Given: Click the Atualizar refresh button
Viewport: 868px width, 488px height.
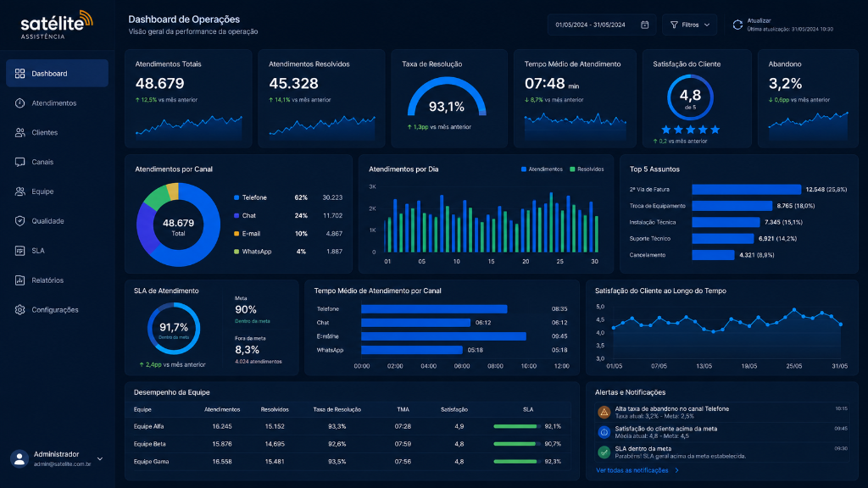Looking at the screenshot, I should point(782,25).
